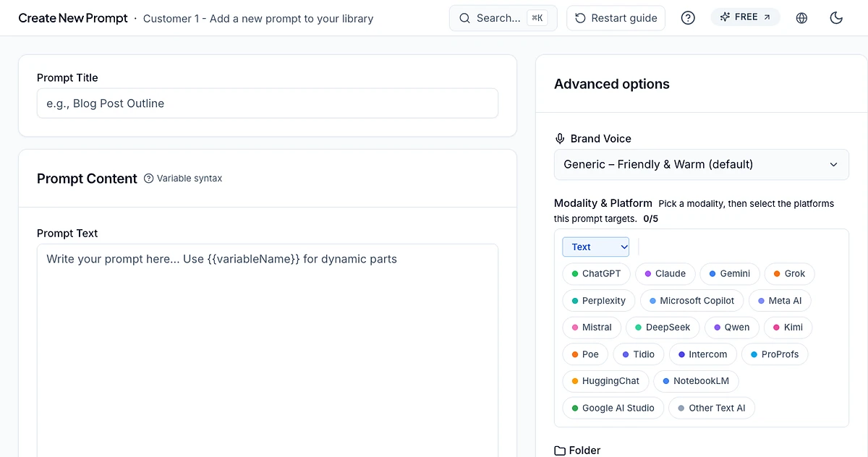The image size is (868, 457).
Task: Click the ⌘K shortcut badge
Action: pos(537,18)
